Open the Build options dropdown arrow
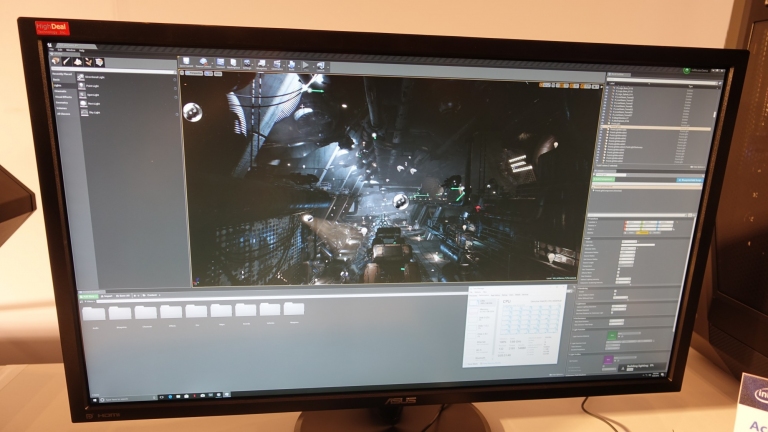This screenshot has height=432, width=768. coord(299,67)
